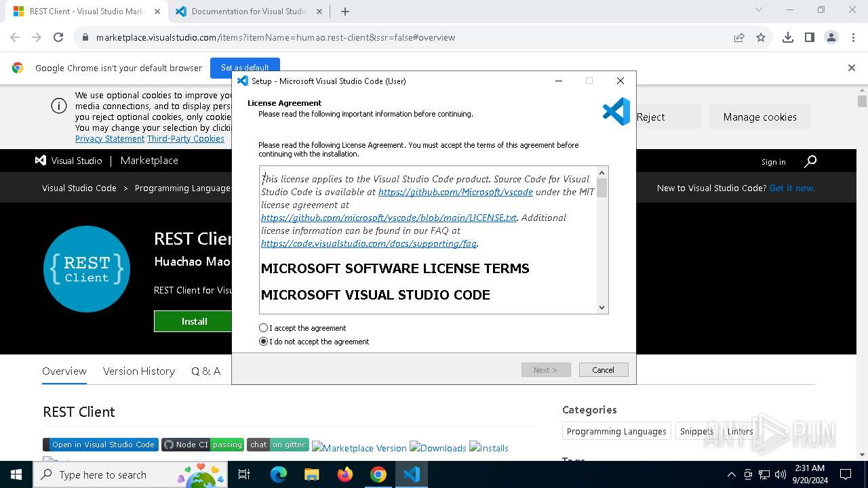Screen dimensions: 868x488
Task: Click Chrome back navigation arrow
Action: pos(15,37)
